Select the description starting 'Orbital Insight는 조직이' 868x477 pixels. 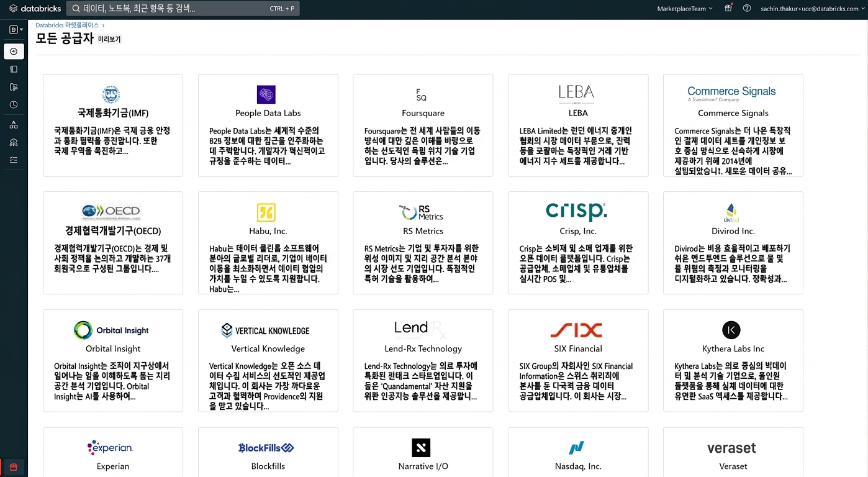tap(112, 381)
